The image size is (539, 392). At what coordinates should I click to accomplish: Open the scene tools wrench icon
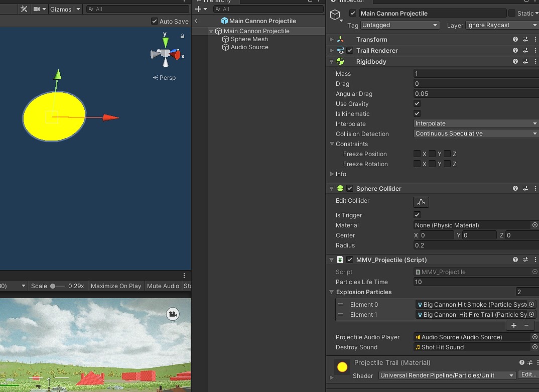tap(24, 9)
